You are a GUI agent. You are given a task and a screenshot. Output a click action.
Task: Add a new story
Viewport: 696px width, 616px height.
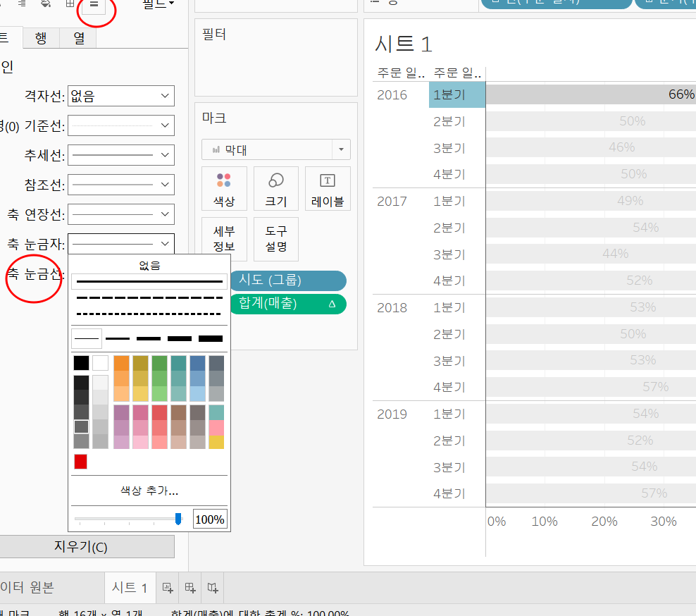pyautogui.click(x=213, y=588)
